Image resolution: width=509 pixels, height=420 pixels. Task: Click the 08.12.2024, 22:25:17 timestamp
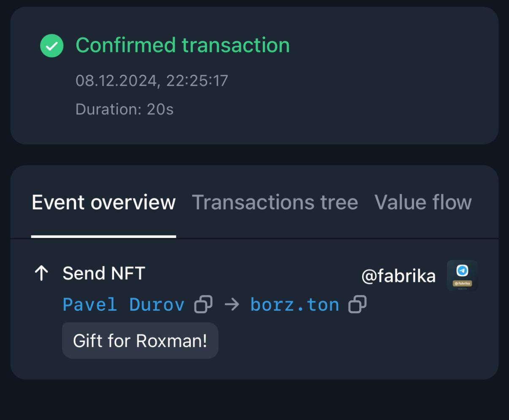(152, 80)
